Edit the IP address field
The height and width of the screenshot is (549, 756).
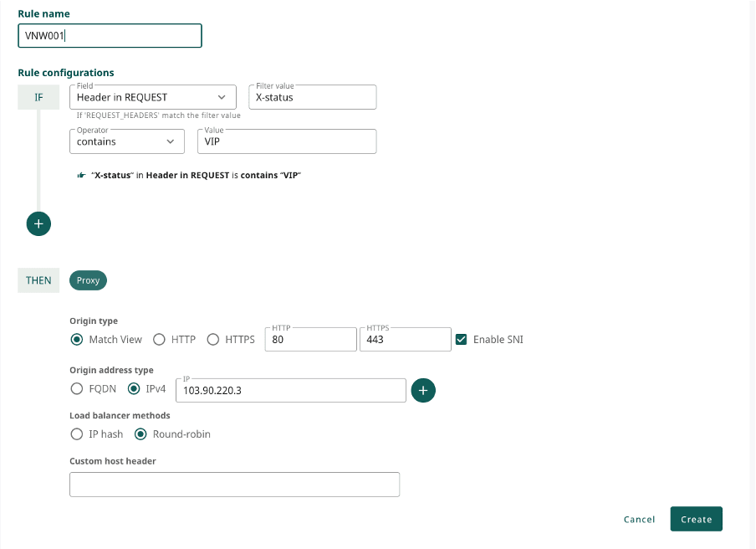[291, 390]
